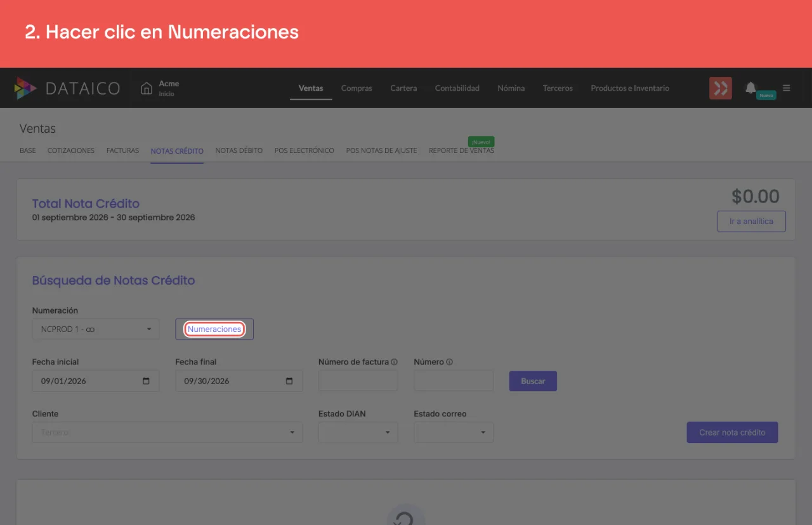The image size is (812, 525).
Task: Expand the Numeración dropdown NCPROD 1
Action: (96, 329)
